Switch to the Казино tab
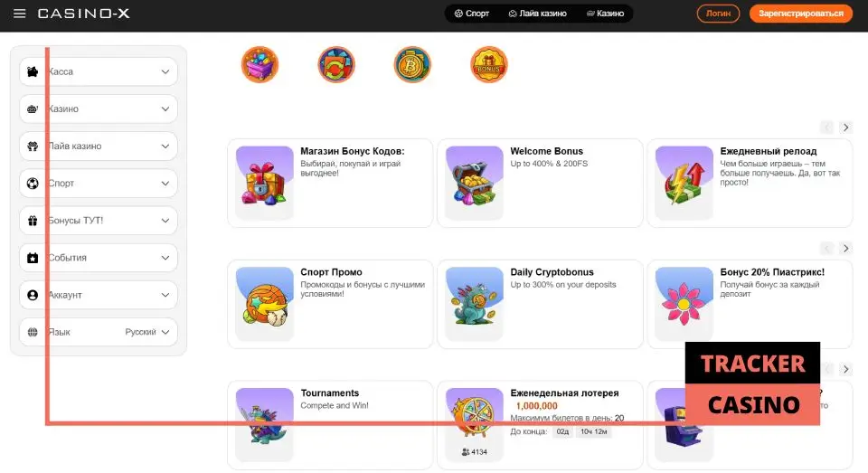Image resolution: width=868 pixels, height=473 pixels. (x=605, y=14)
